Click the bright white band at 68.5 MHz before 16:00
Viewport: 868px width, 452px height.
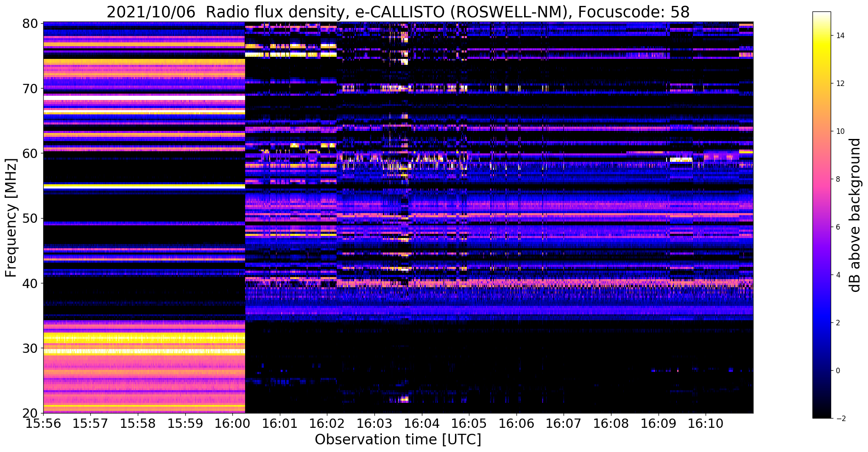(144, 98)
